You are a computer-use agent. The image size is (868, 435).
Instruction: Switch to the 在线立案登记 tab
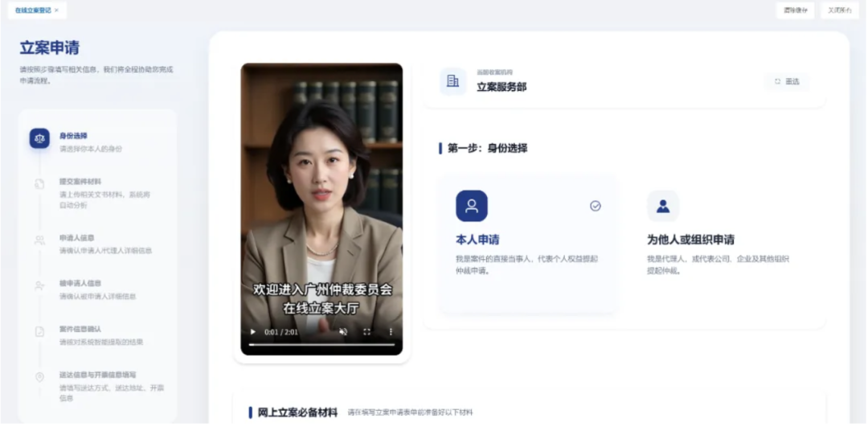pos(32,10)
